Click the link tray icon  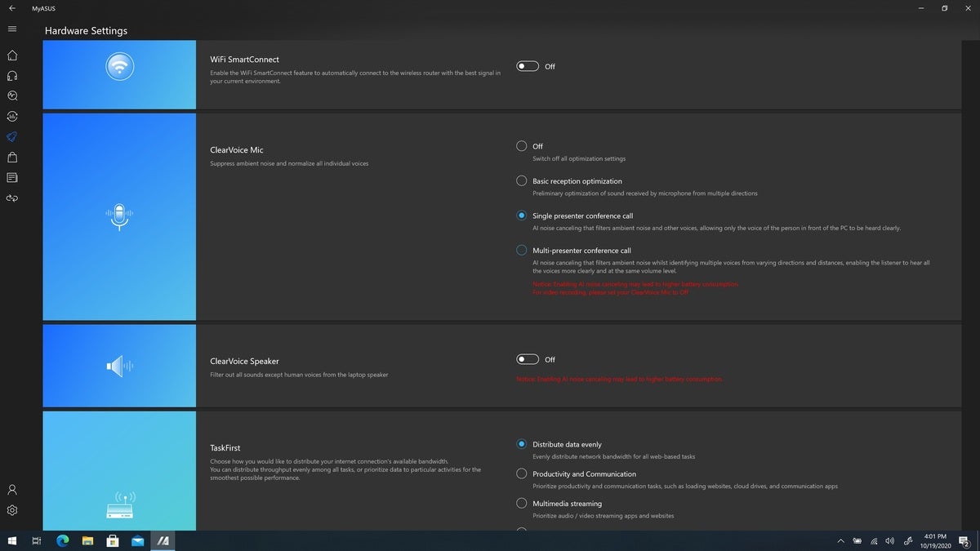pyautogui.click(x=909, y=540)
